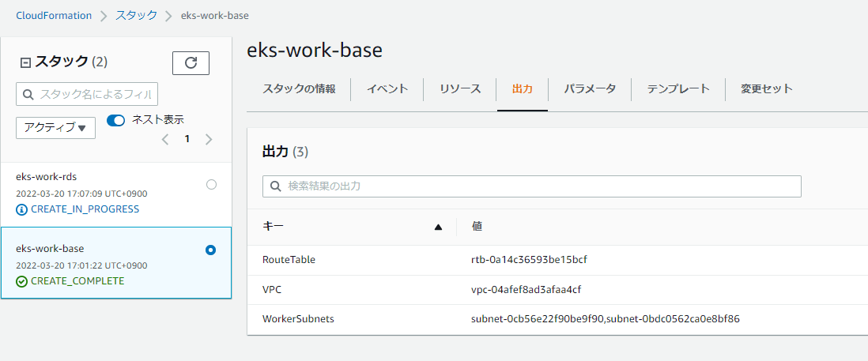Open the リソース tab
Image resolution: width=868 pixels, height=361 pixels.
(x=460, y=89)
